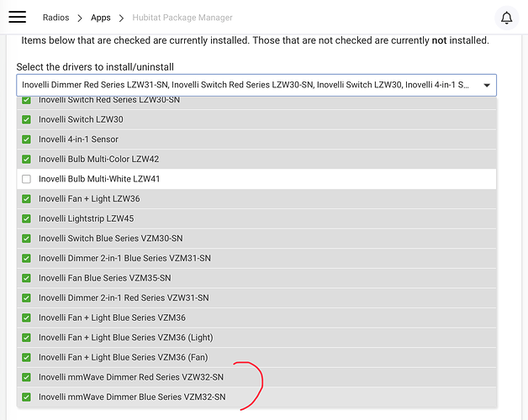
Task: Uncheck Inovelli Bulb Multi-Color LZW42 checkbox
Action: (26, 160)
